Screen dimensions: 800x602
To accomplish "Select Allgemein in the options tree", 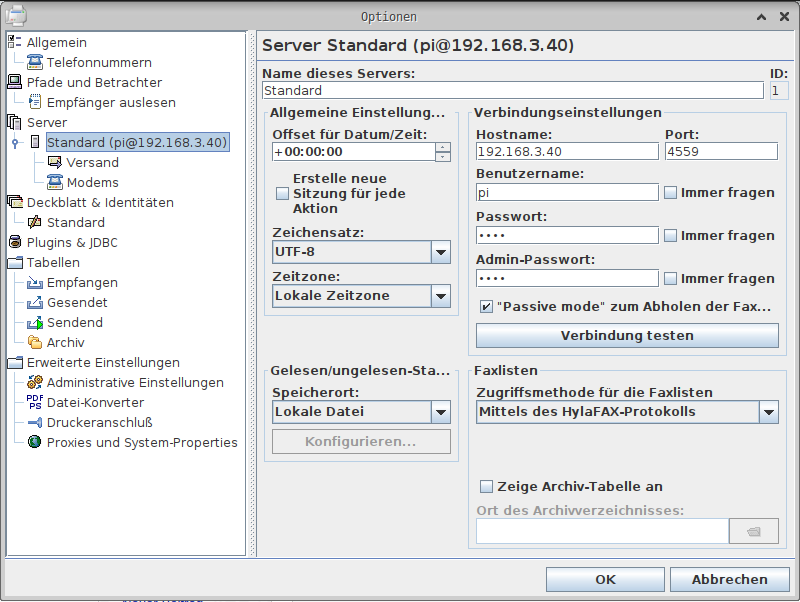I will [x=57, y=42].
